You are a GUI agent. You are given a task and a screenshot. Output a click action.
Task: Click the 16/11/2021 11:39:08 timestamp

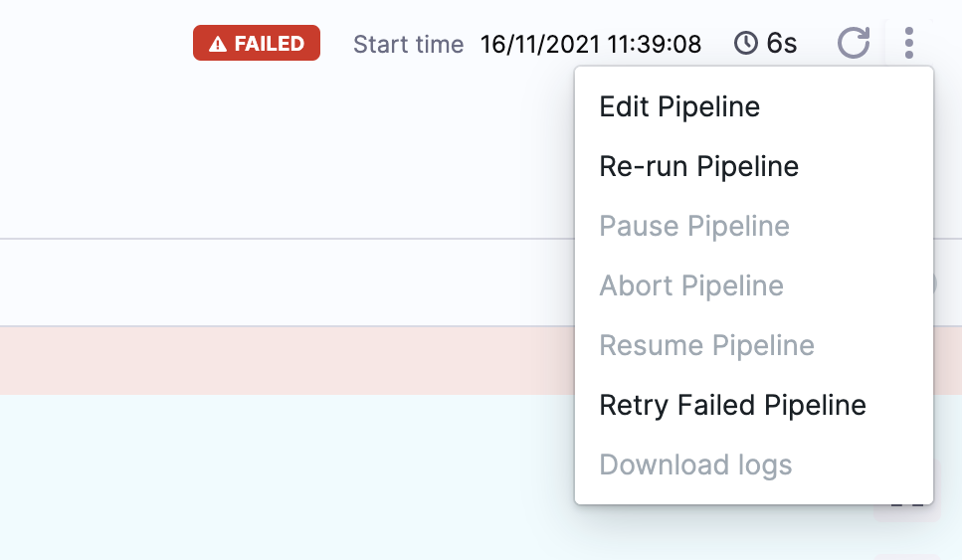[591, 45]
